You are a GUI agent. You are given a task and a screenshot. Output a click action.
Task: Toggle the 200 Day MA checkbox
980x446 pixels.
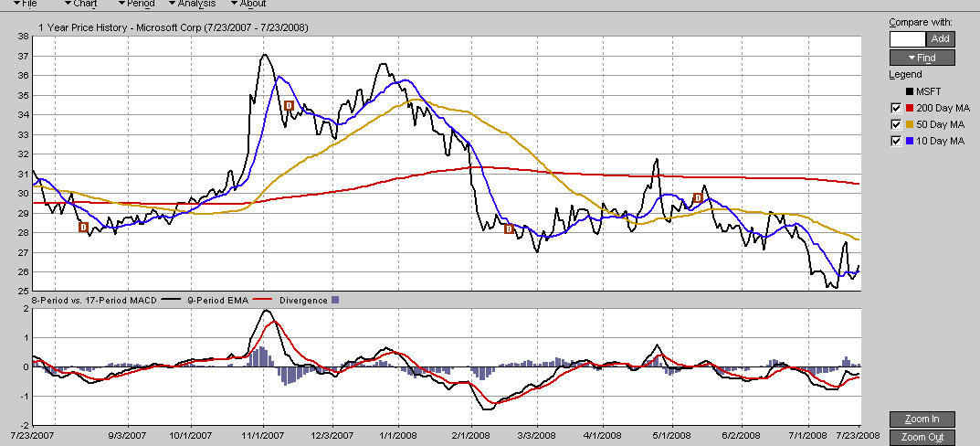click(896, 108)
